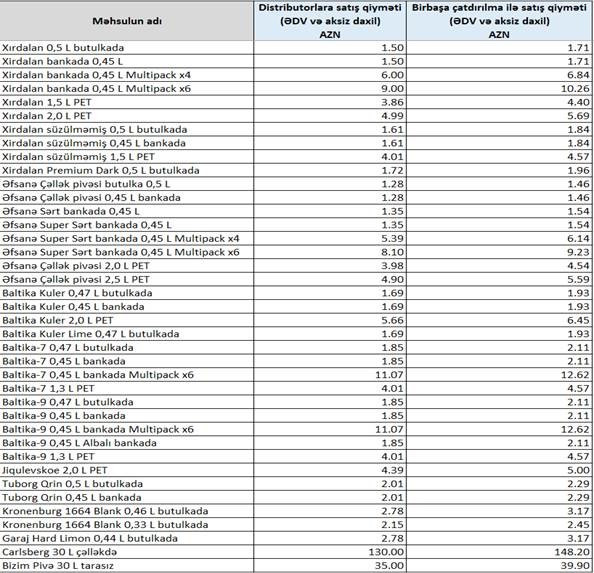Select 'Xirdalan süzülməmiş 0,5 L butulkada' cell
The width and height of the screenshot is (594, 573).
127,130
